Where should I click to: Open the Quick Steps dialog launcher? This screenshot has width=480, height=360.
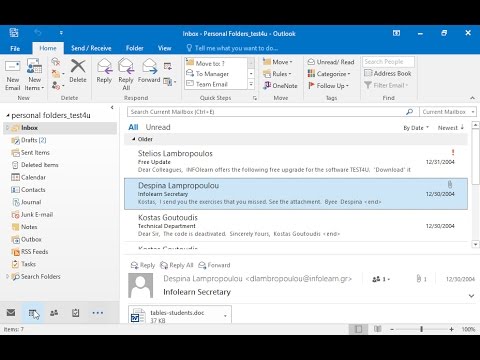coord(255,98)
